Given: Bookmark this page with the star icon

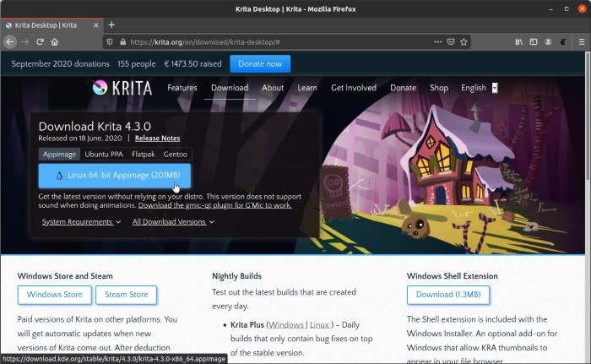Looking at the screenshot, I should click(464, 41).
